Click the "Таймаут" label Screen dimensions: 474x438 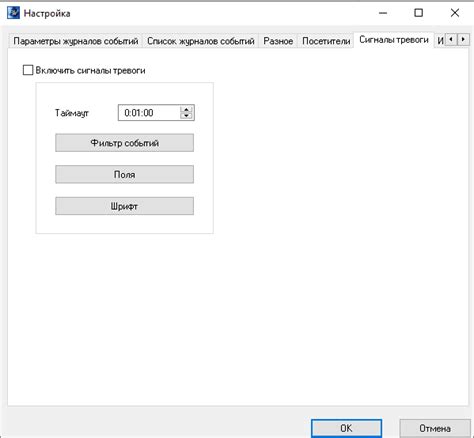(x=72, y=113)
